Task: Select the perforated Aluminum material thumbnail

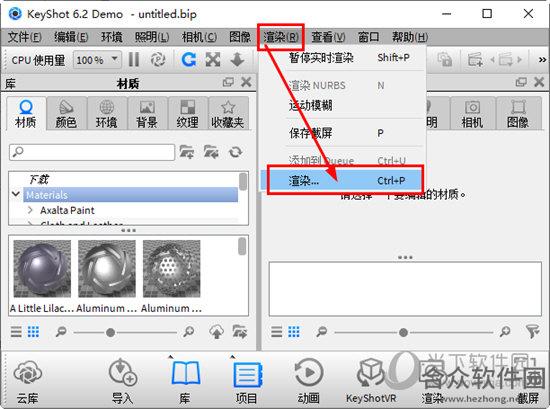Action: pos(172,268)
